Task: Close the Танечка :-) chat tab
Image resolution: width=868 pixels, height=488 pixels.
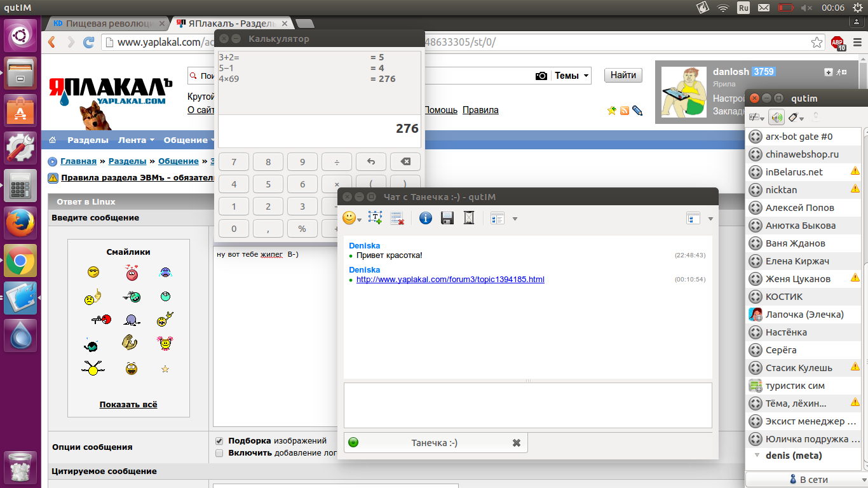Action: pos(517,443)
